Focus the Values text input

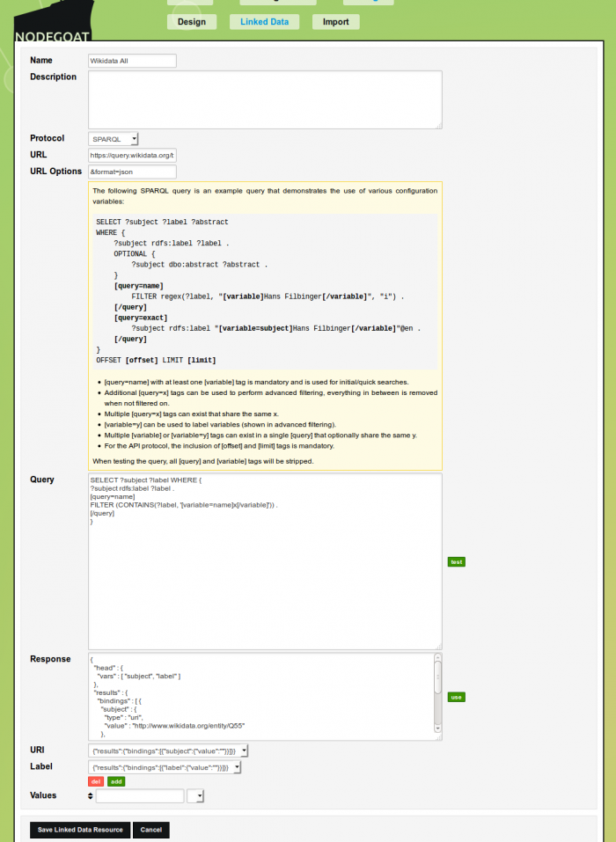[140, 796]
